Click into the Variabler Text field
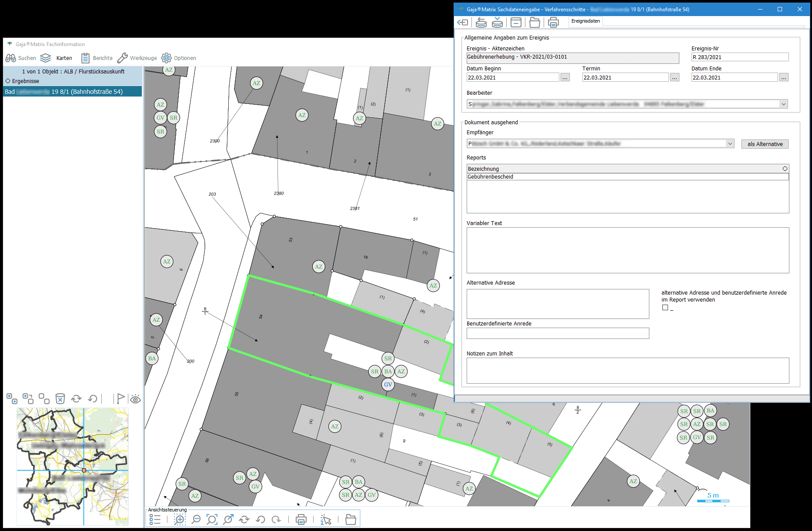Viewport: 812px width, 531px height. click(x=627, y=250)
